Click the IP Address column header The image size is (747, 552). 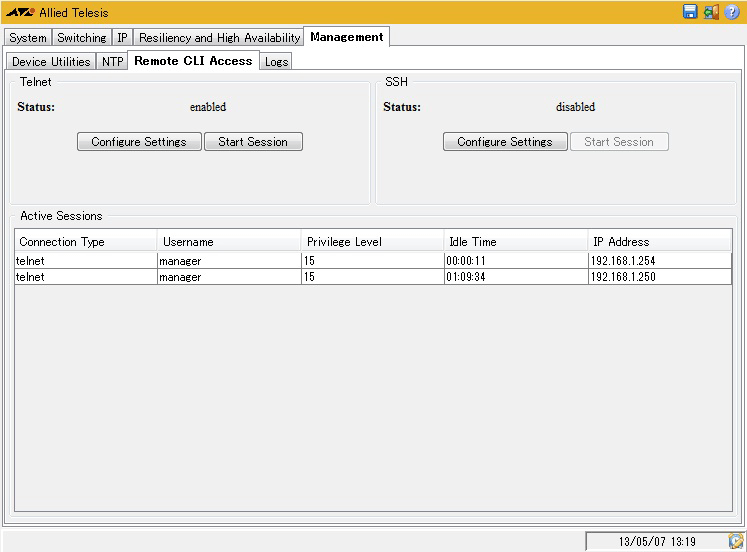point(660,242)
